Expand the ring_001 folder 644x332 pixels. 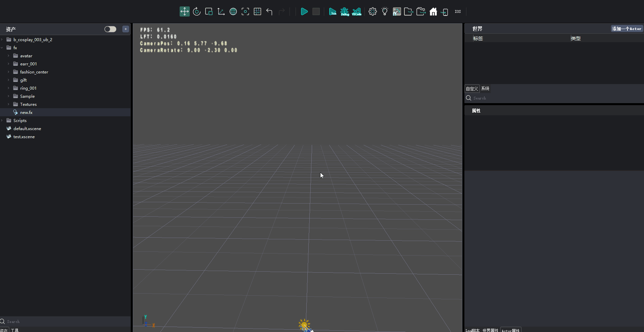pyautogui.click(x=8, y=88)
